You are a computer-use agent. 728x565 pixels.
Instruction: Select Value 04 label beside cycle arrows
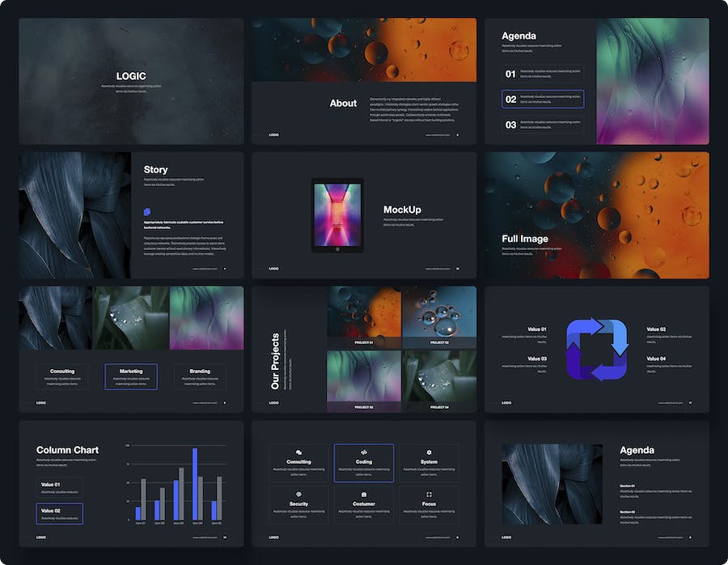pyautogui.click(x=656, y=359)
